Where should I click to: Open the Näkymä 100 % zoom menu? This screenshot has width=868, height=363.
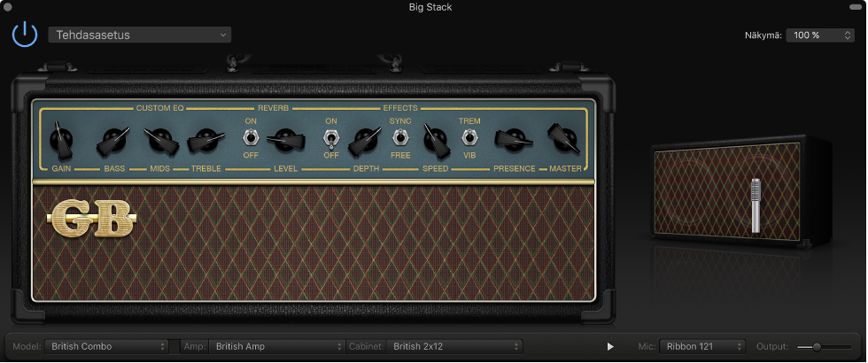(x=820, y=35)
